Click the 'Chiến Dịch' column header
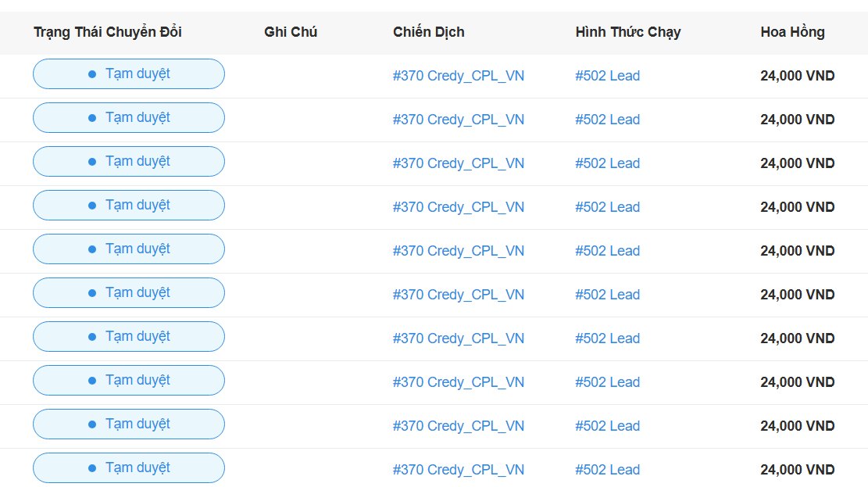This screenshot has width=868, height=487. coord(429,32)
